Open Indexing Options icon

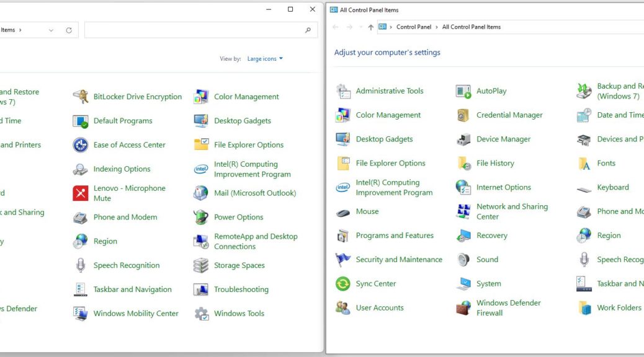point(81,169)
